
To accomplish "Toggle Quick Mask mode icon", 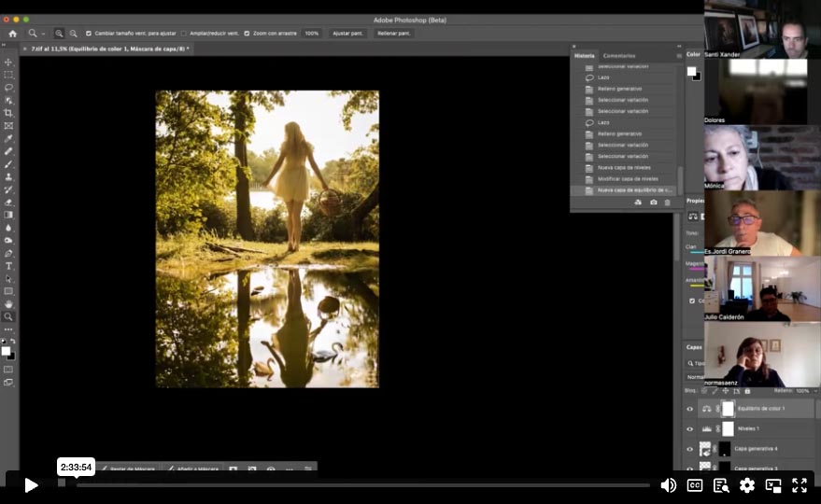I will click(x=8, y=370).
